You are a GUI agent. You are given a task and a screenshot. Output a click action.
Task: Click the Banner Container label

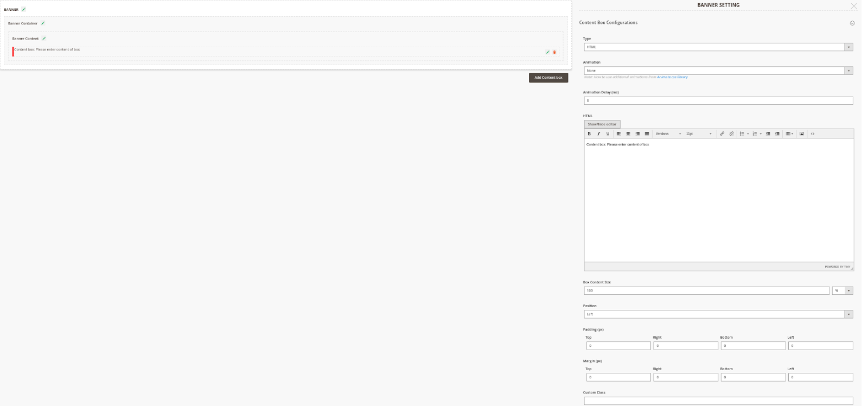(x=23, y=23)
